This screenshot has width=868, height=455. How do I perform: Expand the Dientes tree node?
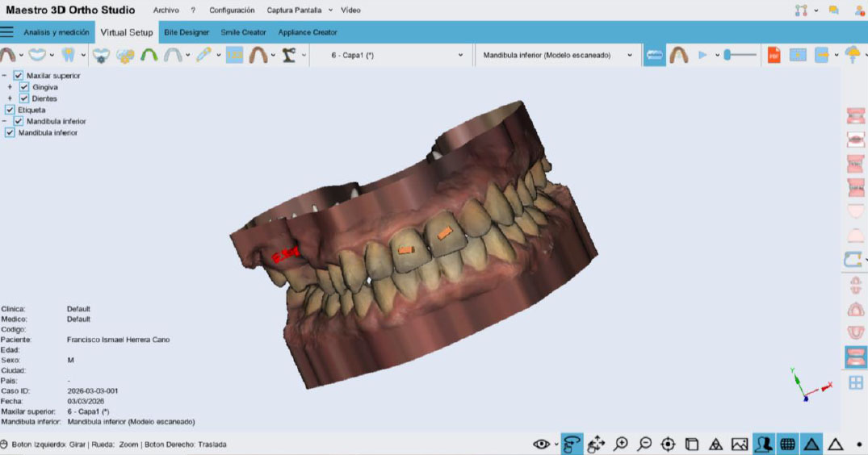coord(10,98)
